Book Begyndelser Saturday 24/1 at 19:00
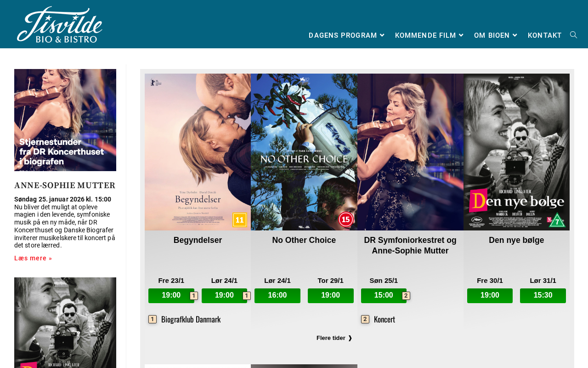The image size is (588, 368). (225, 296)
